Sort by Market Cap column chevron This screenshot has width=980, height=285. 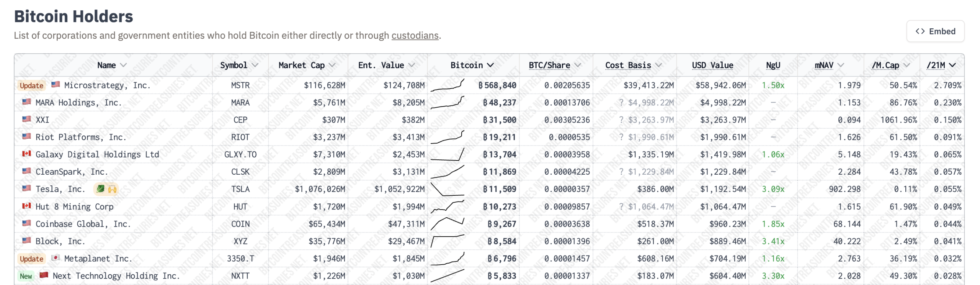coord(332,66)
